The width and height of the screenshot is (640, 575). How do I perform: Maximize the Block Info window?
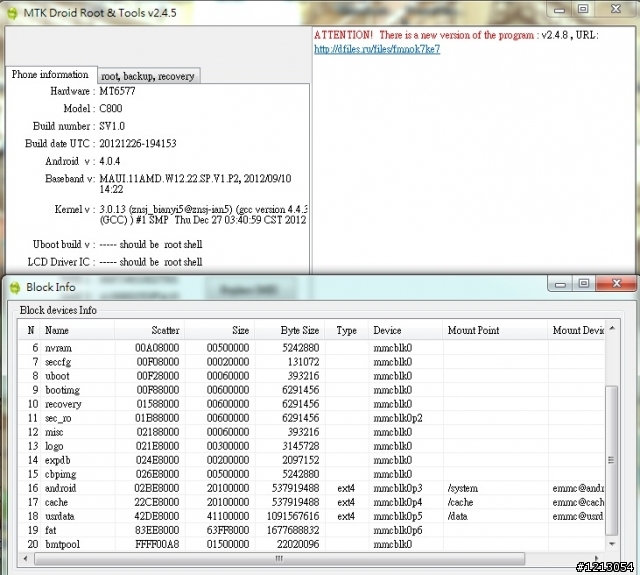tap(584, 284)
